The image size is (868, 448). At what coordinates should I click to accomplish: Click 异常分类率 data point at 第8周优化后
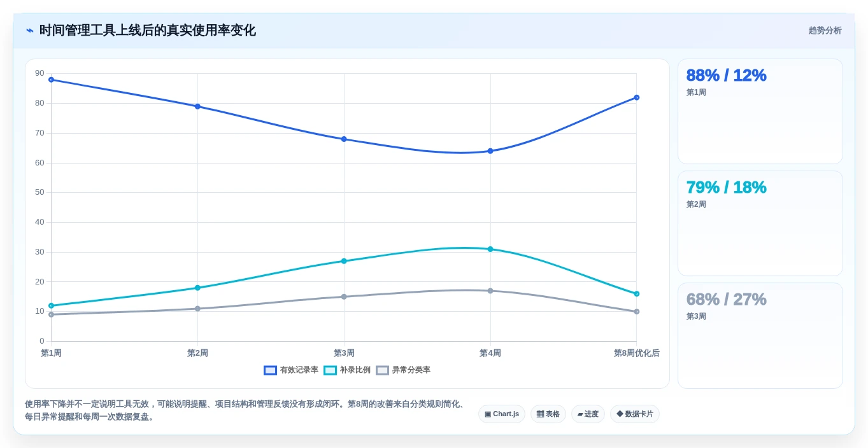coord(636,311)
